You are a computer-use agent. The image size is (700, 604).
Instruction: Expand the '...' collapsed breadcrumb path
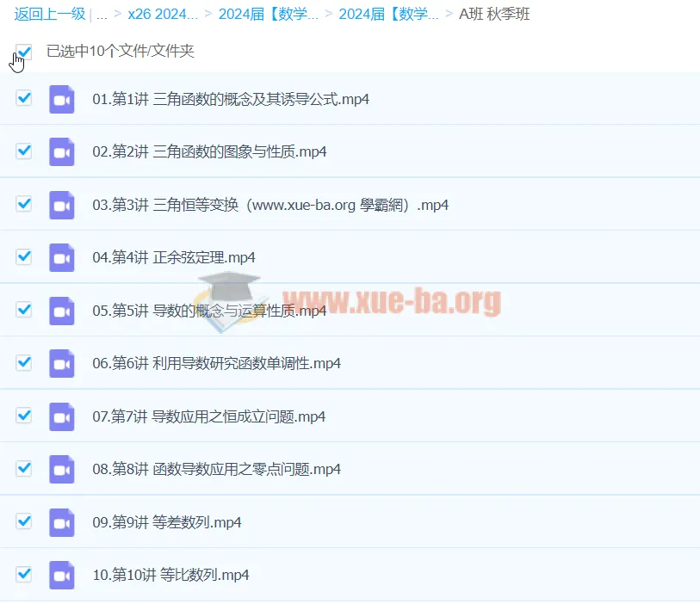click(102, 15)
